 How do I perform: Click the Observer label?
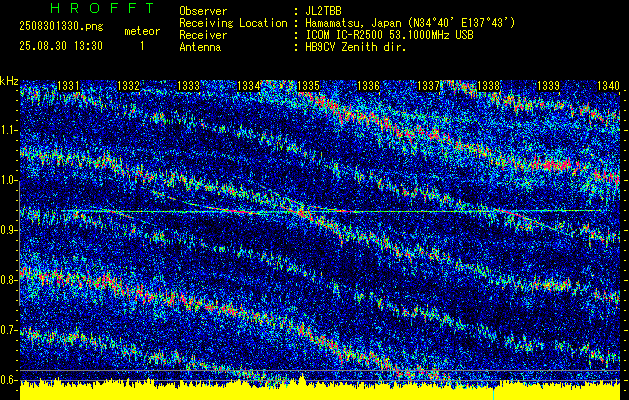point(203,11)
